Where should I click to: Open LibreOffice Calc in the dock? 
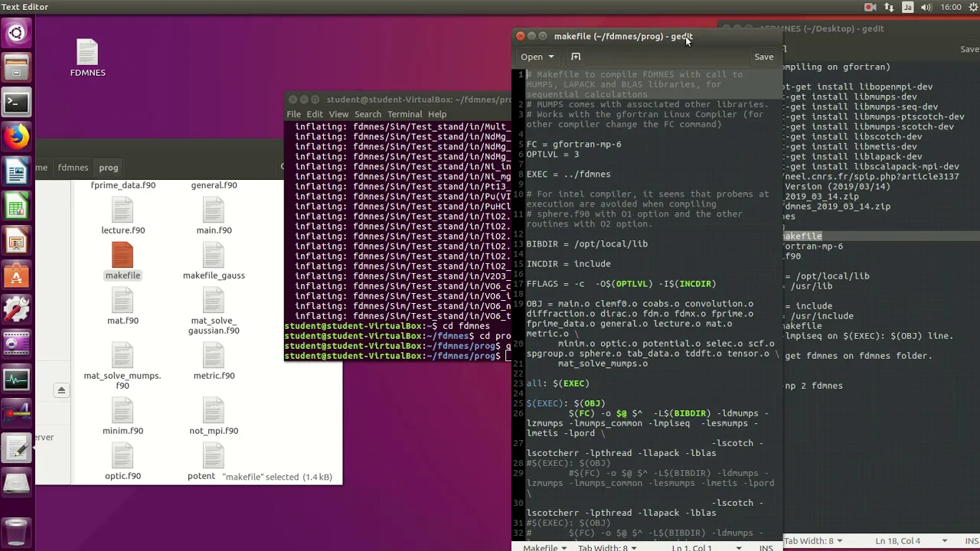tap(16, 207)
